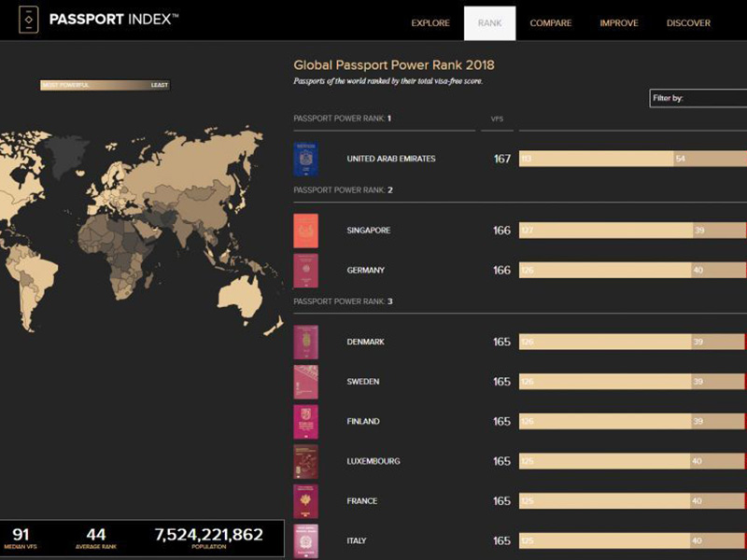Click the United Arab Emirates score 167
The width and height of the screenshot is (747, 560).
click(502, 159)
